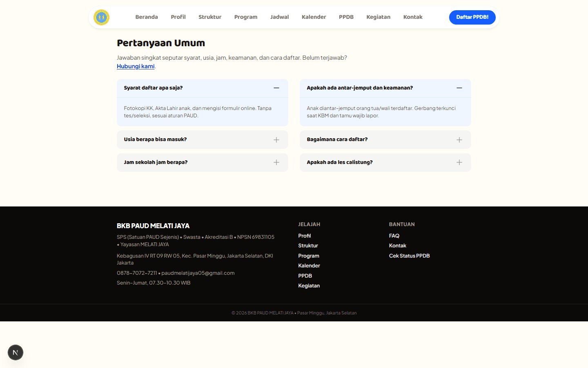Click the 'Pertanyaan Umum' heading

pos(161,43)
